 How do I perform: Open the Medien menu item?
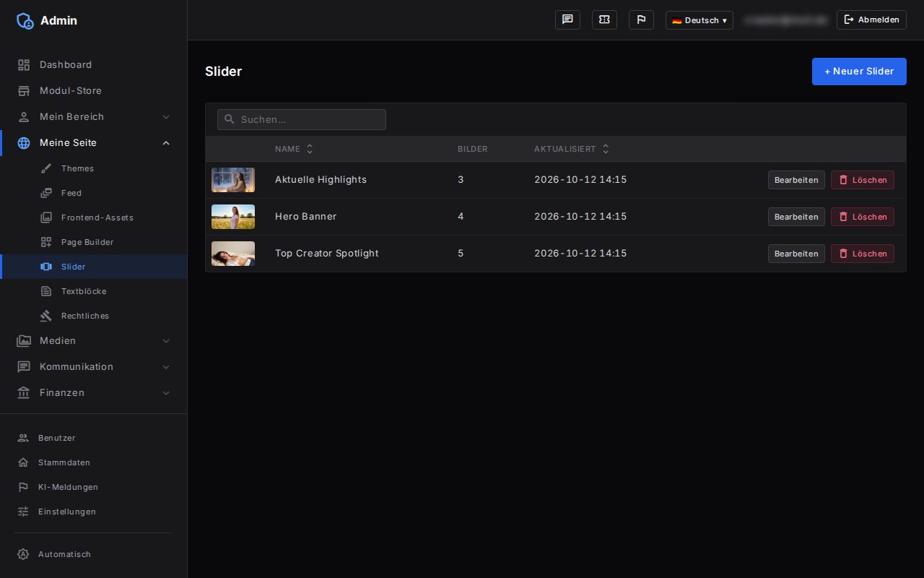[x=94, y=341]
